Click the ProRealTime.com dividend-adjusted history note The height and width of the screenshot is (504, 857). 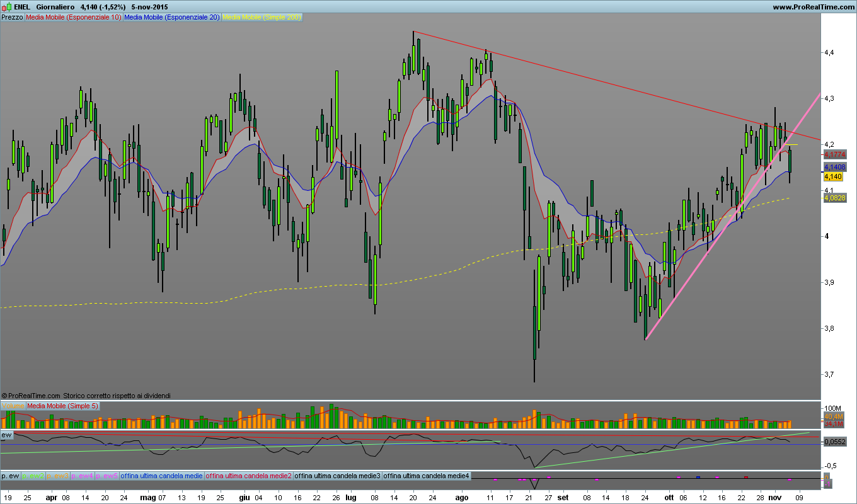click(x=86, y=396)
